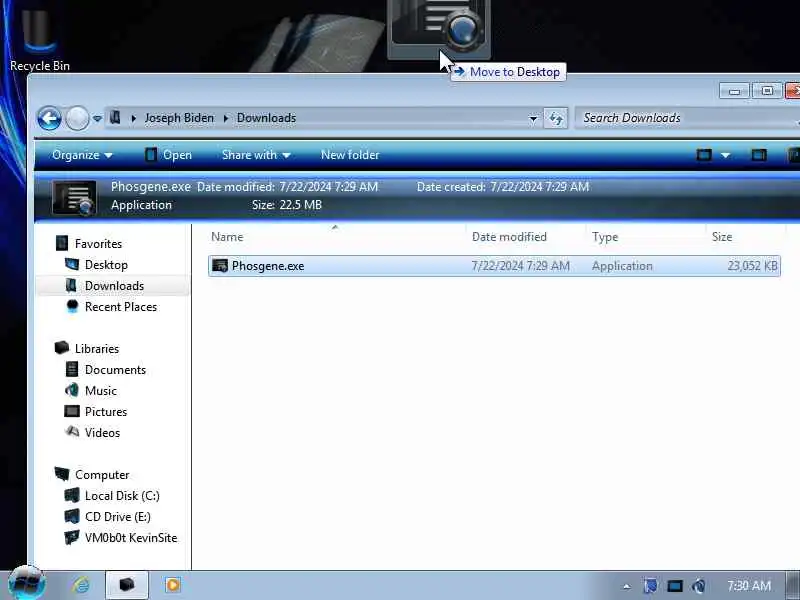Click the folder icon in the address bar

[x=115, y=117]
